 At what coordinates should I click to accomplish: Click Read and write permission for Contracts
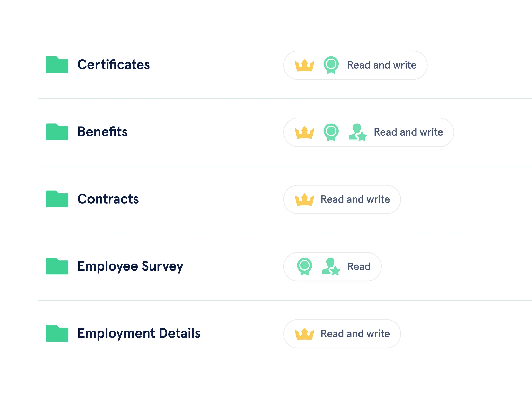[x=355, y=199]
